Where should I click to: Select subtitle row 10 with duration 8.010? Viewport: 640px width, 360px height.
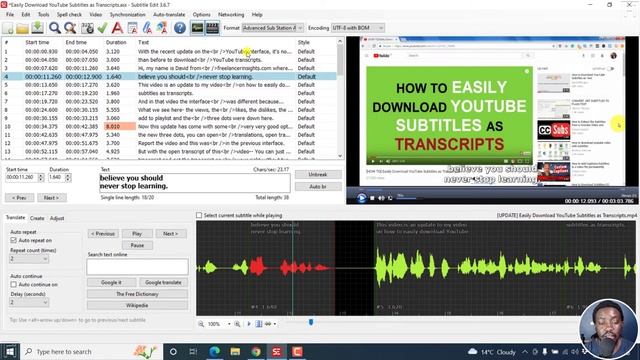(169, 127)
